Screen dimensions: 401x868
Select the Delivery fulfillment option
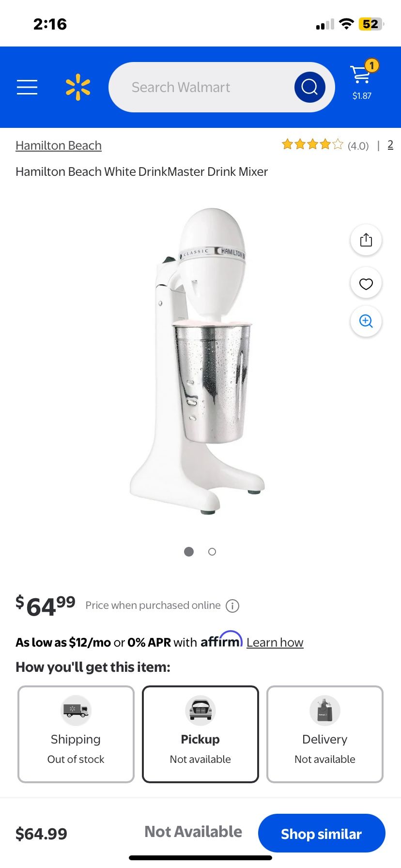pos(325,734)
